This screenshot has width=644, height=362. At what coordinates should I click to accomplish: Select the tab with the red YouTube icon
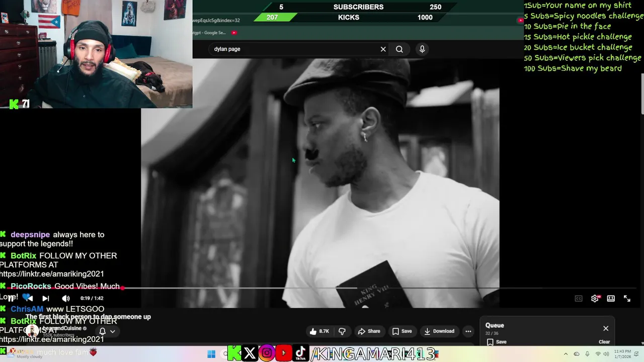tap(234, 33)
